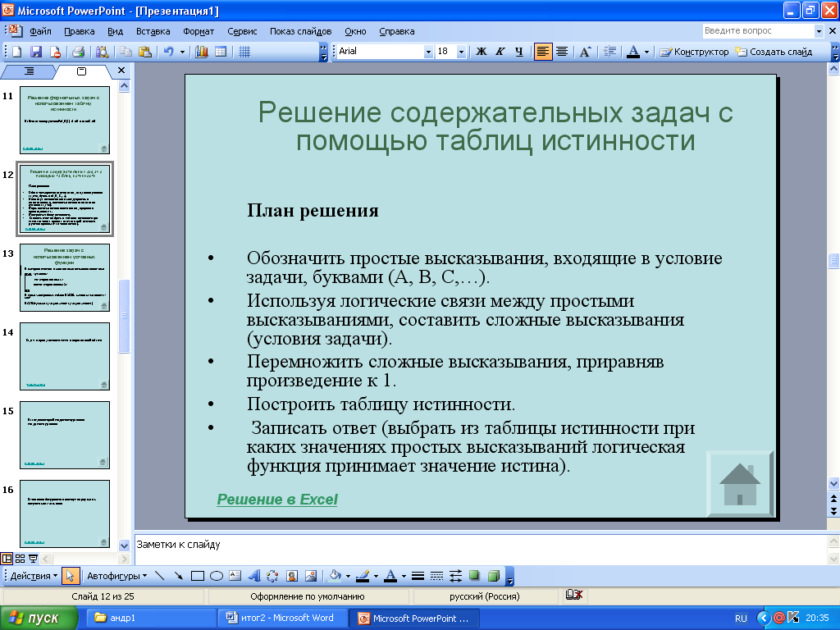Toggle the show/hide grid button

coord(244,52)
